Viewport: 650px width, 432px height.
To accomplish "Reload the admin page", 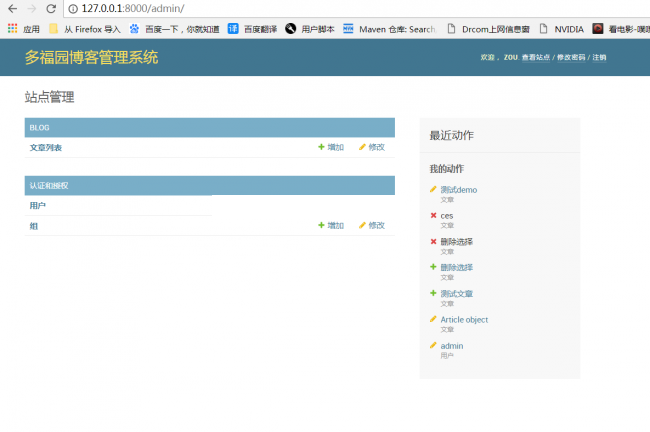I will click(x=51, y=8).
